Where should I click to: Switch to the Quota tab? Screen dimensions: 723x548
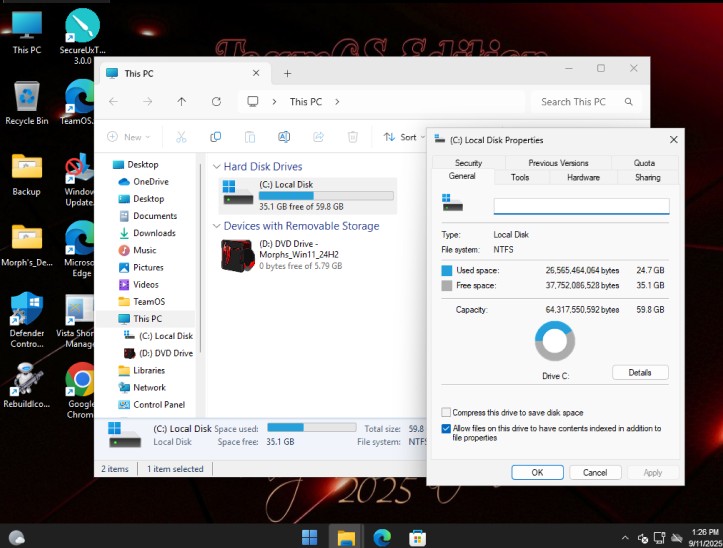(644, 163)
